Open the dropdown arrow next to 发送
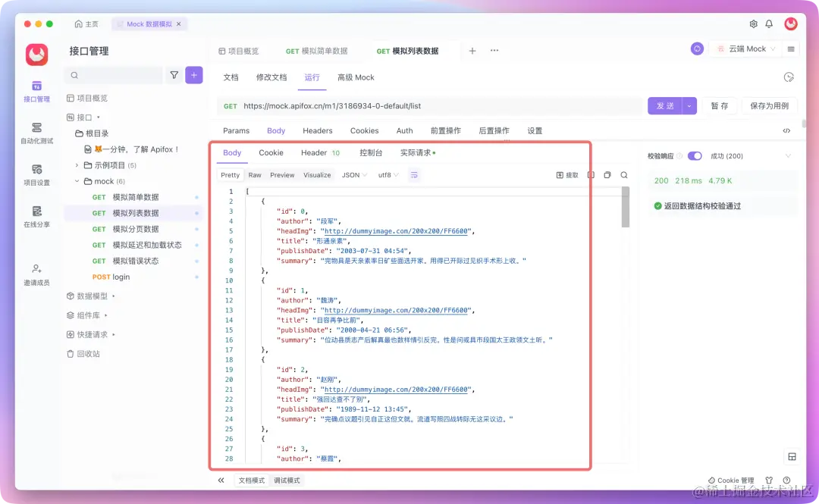This screenshot has width=819, height=504. click(689, 105)
